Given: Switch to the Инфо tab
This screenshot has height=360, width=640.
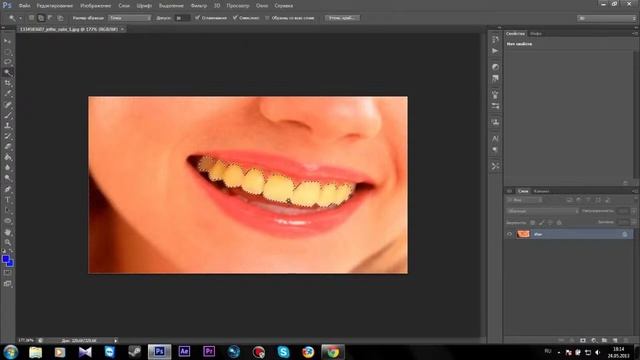Looking at the screenshot, I should coord(536,33).
